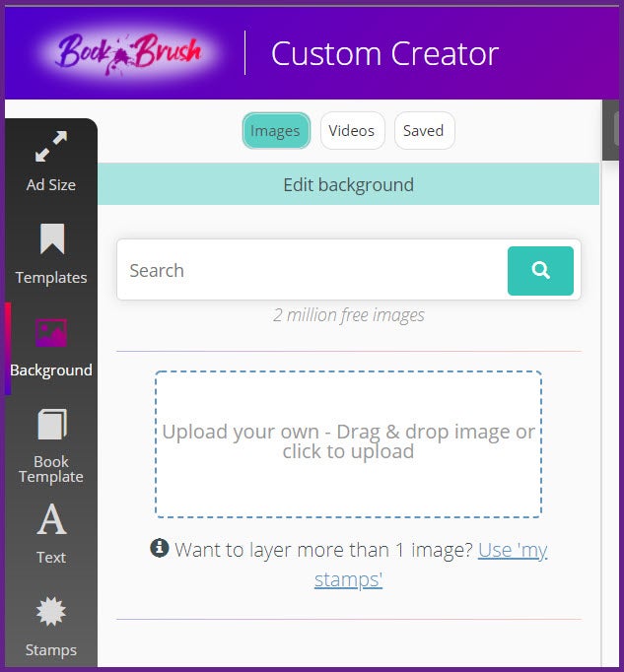The image size is (624, 672).
Task: Click the vertical scrollbar on right edge
Action: coord(611,394)
